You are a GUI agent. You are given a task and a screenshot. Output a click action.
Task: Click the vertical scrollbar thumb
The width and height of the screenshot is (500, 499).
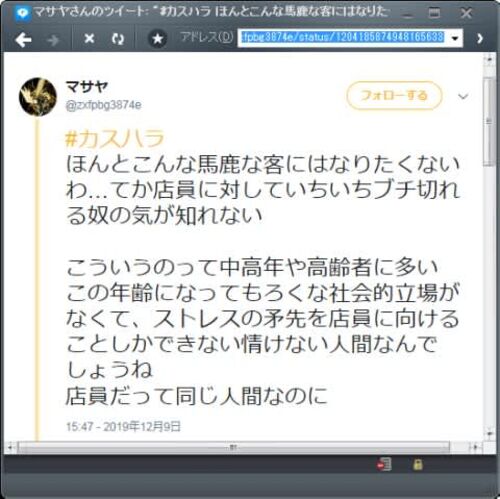coord(489,122)
